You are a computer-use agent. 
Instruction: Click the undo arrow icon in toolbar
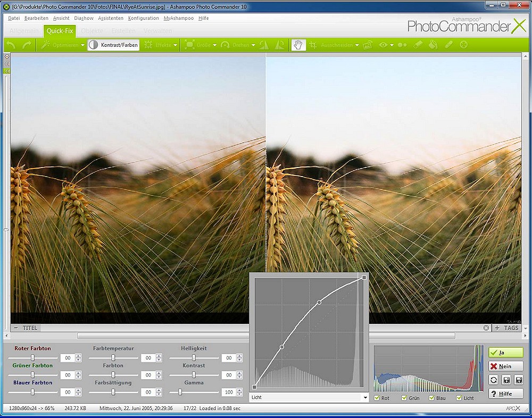11,45
